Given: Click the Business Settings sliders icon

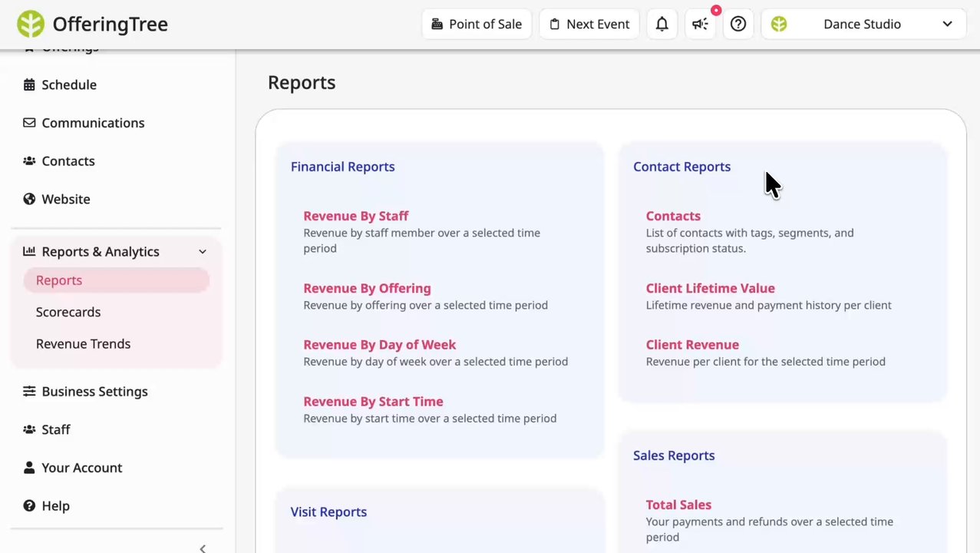Looking at the screenshot, I should tap(29, 391).
